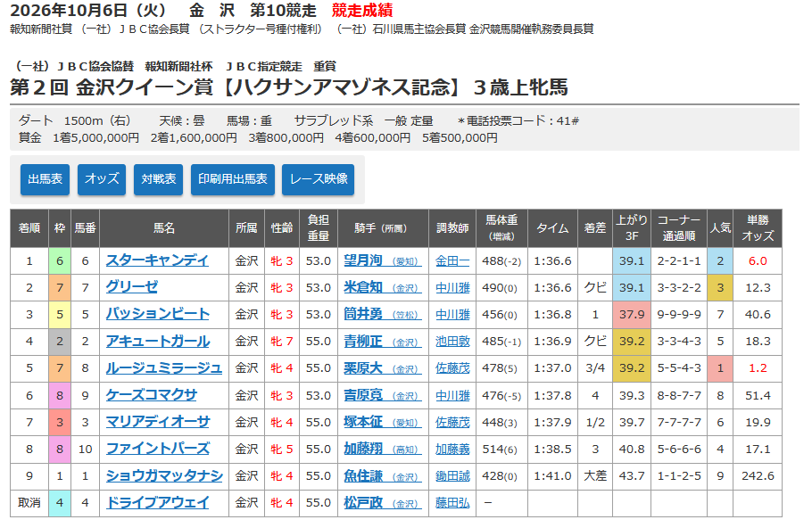Select the 514(6) body weight cell
Image resolution: width=812 pixels, height=528 pixels.
[501, 450]
